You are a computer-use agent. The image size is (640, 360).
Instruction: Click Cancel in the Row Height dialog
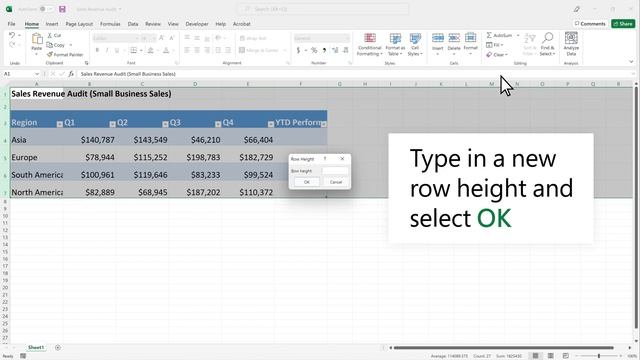pyautogui.click(x=336, y=182)
